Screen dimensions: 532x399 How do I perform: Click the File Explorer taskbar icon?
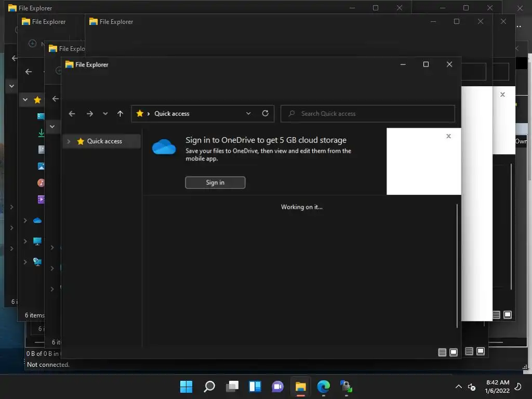(301, 387)
